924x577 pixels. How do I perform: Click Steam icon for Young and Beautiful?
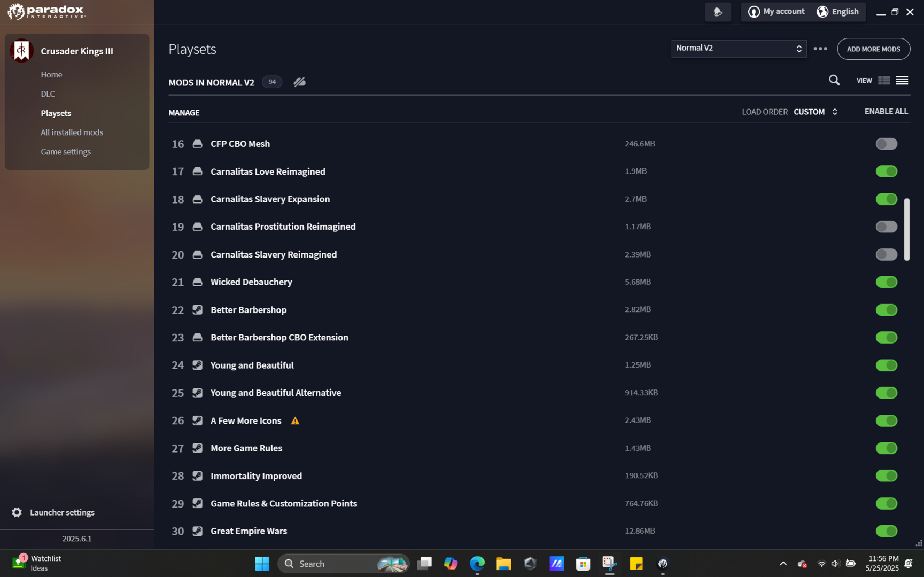[197, 365]
